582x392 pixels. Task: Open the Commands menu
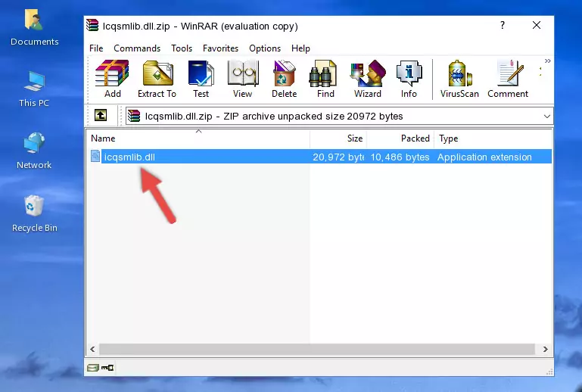137,48
